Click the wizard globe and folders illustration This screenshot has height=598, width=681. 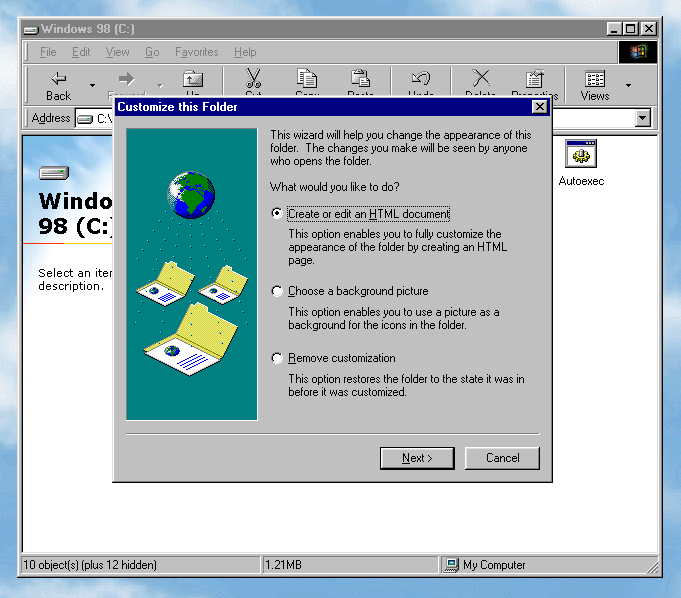[x=192, y=274]
